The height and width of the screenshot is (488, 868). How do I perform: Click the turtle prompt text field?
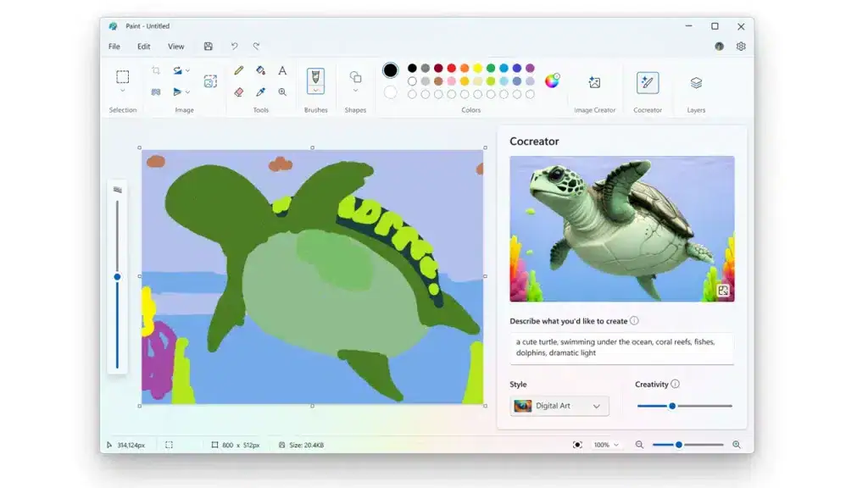[621, 347]
